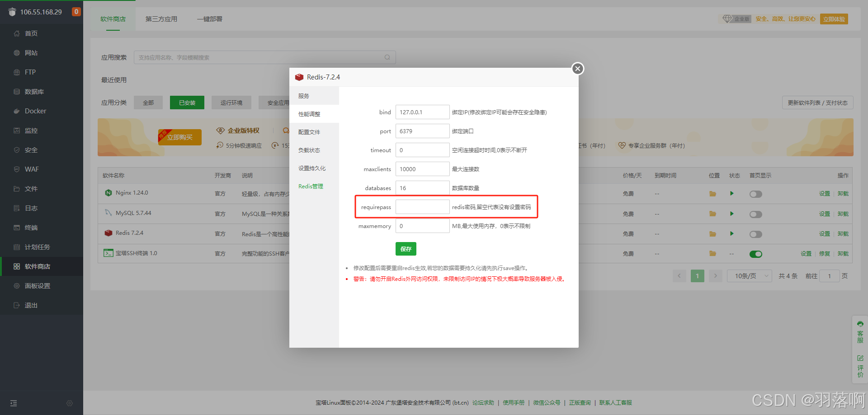Open 配置文件 tab in Redis dialog
The image size is (868, 415).
coord(314,132)
